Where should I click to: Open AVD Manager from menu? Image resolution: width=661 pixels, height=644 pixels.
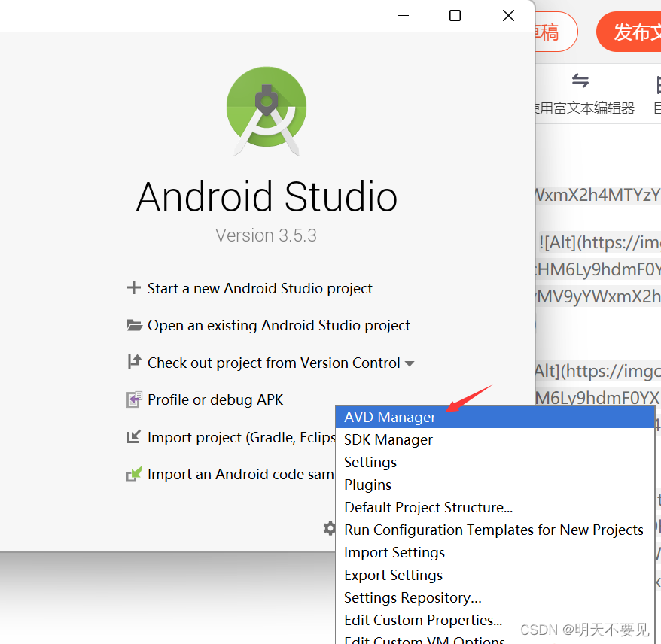tap(495, 417)
